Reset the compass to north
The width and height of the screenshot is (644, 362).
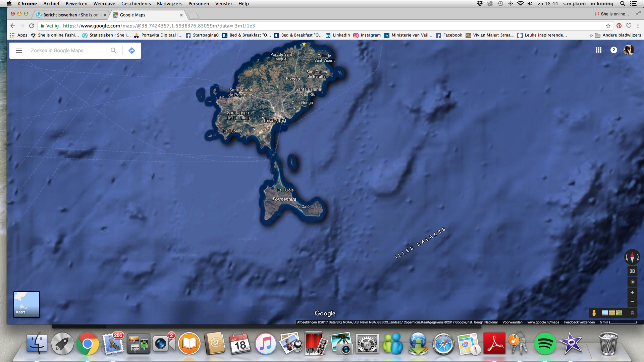(x=632, y=257)
